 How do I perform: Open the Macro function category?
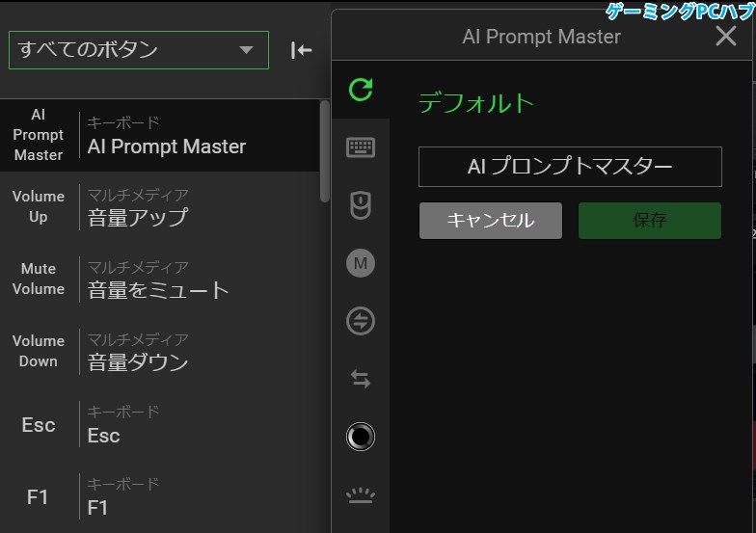[361, 263]
